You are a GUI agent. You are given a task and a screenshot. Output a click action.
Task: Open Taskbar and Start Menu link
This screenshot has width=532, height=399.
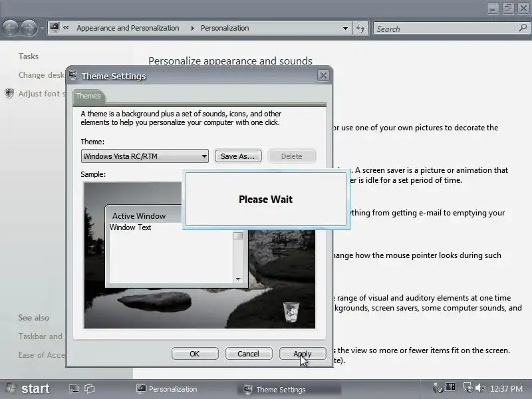coord(41,336)
